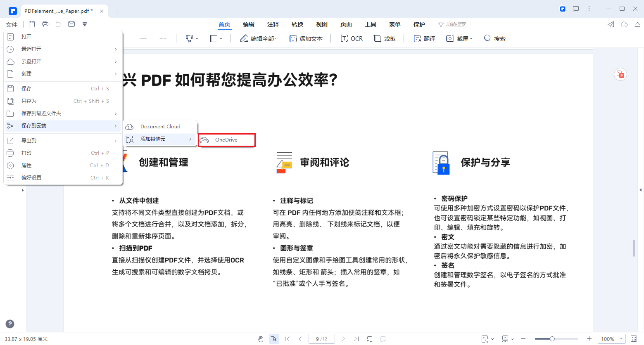Click the email envelope icon
Screen dimensions: 644x345
pos(71,24)
